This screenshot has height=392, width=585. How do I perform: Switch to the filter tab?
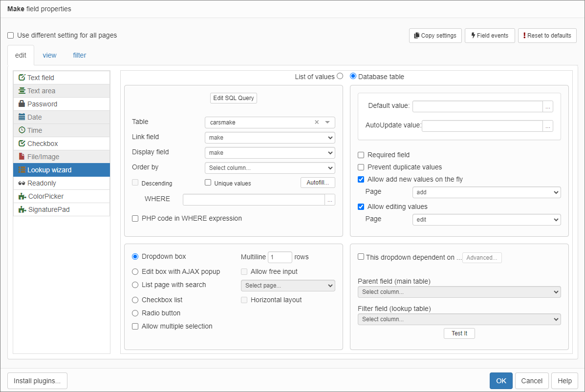[79, 55]
